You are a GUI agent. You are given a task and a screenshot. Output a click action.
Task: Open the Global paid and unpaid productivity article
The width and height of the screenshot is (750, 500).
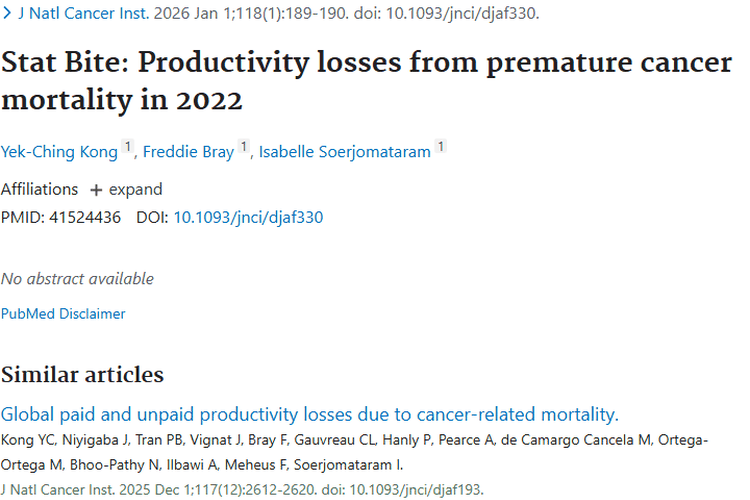click(x=310, y=414)
